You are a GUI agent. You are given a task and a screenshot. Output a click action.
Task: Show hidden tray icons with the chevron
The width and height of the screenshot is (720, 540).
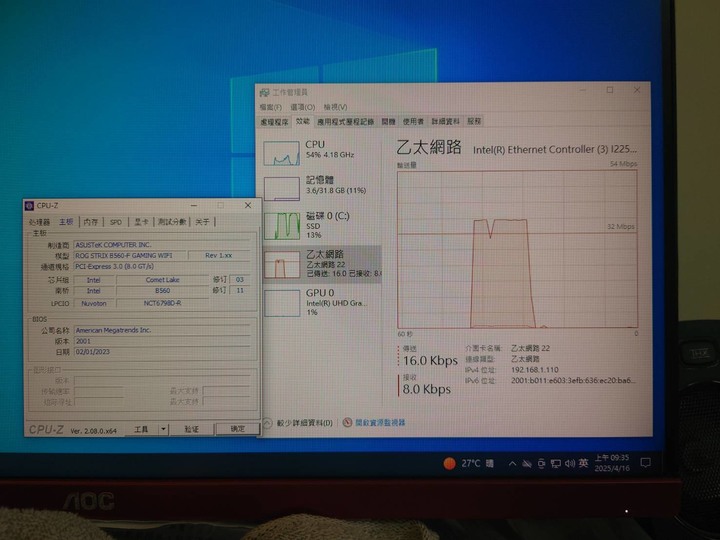(512, 464)
